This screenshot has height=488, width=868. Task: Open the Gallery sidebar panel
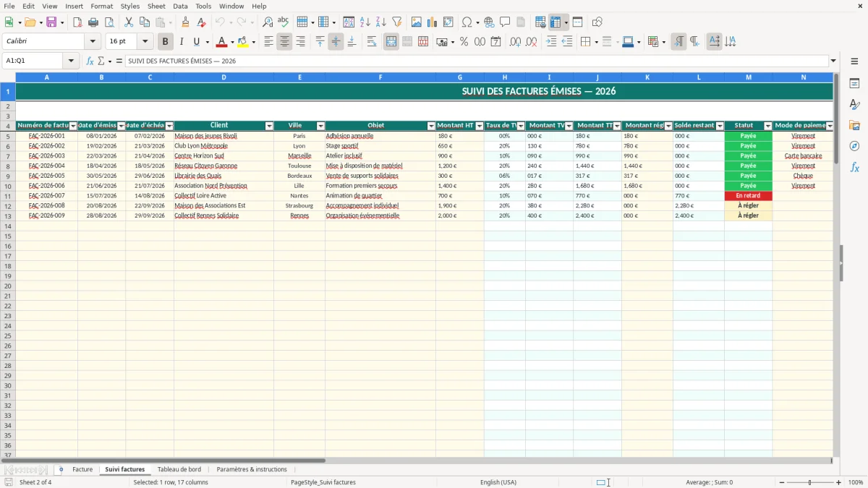(x=854, y=125)
